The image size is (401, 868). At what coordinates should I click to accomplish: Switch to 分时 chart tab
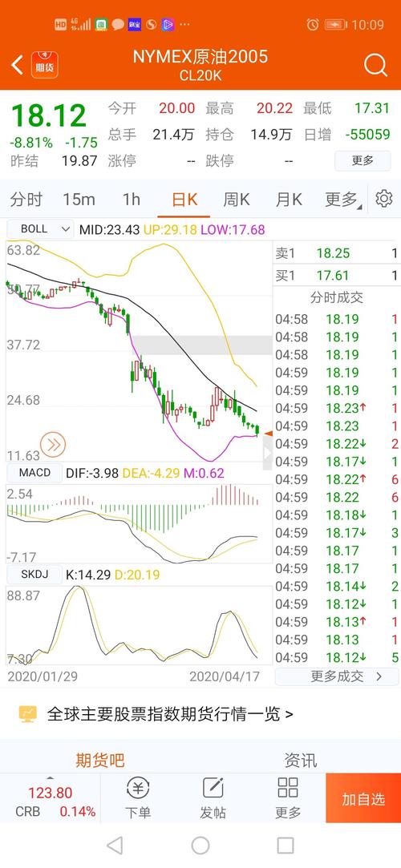click(x=26, y=200)
